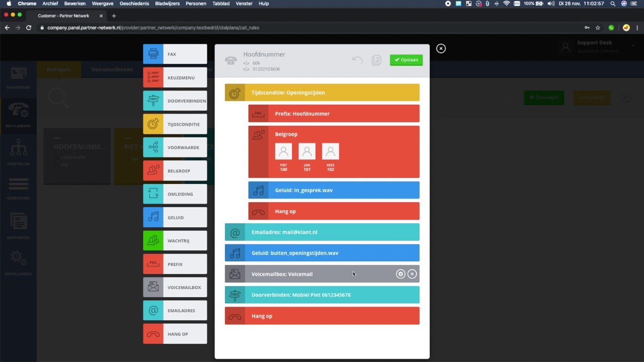This screenshot has height=362, width=644.
Task: Open settings gear on Voicemailbox row
Action: (400, 274)
